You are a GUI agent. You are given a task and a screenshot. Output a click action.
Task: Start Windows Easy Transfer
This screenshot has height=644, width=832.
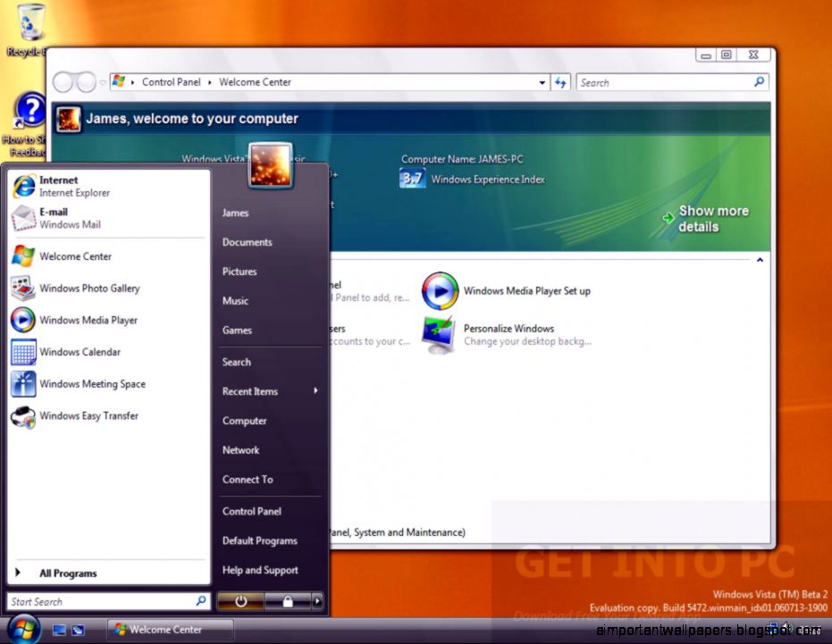pyautogui.click(x=88, y=415)
